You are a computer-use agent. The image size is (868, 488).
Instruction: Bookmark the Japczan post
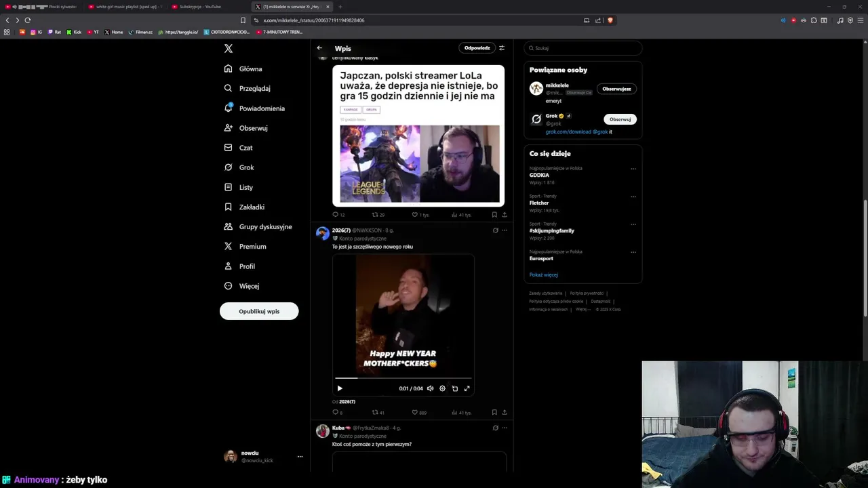(x=494, y=215)
